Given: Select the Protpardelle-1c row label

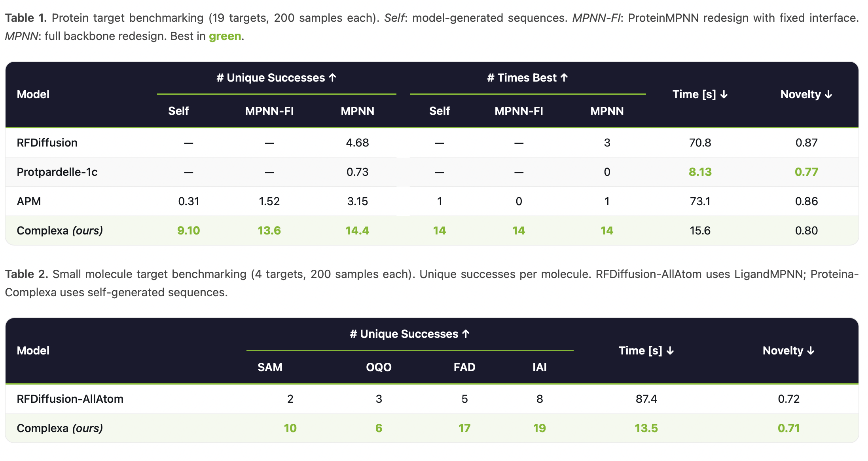Looking at the screenshot, I should pyautogui.click(x=57, y=172).
